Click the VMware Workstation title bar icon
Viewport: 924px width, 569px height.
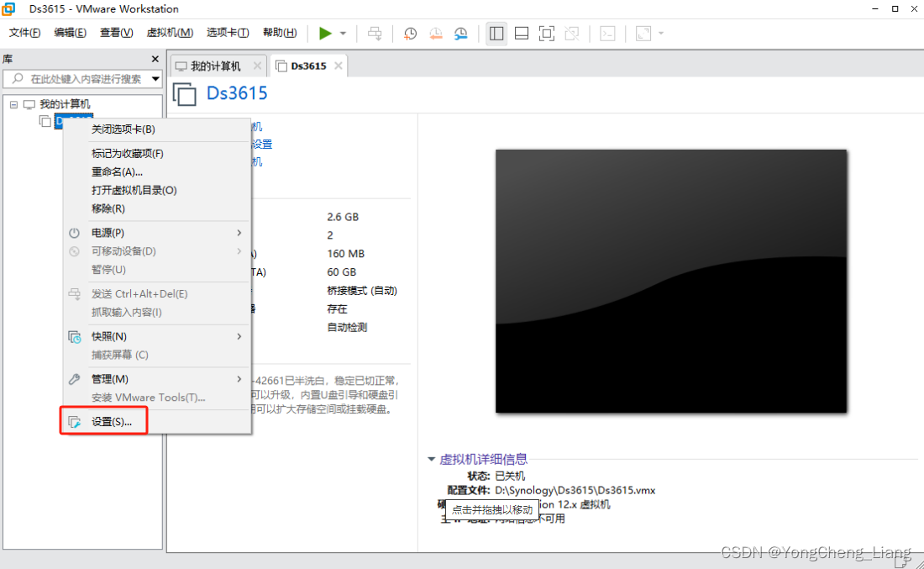[8, 9]
